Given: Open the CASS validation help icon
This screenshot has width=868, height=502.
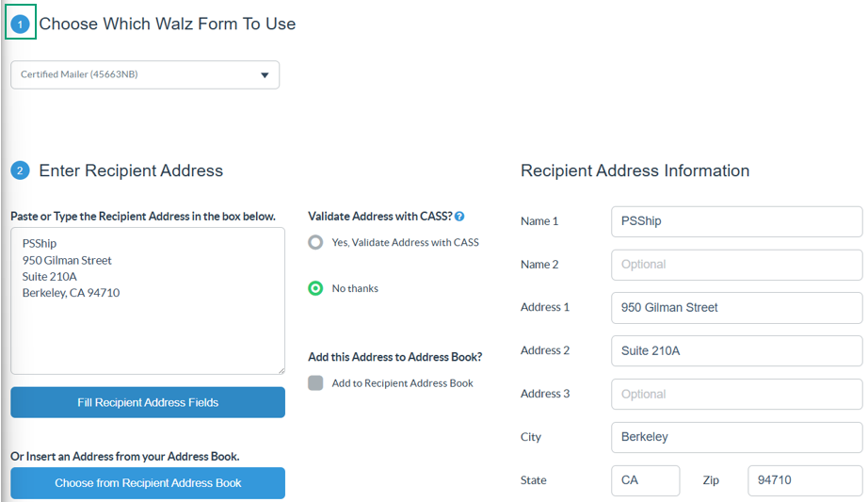Looking at the screenshot, I should pos(459,217).
